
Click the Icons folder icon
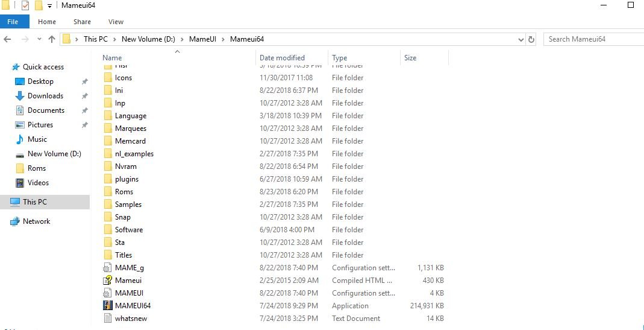(x=108, y=78)
